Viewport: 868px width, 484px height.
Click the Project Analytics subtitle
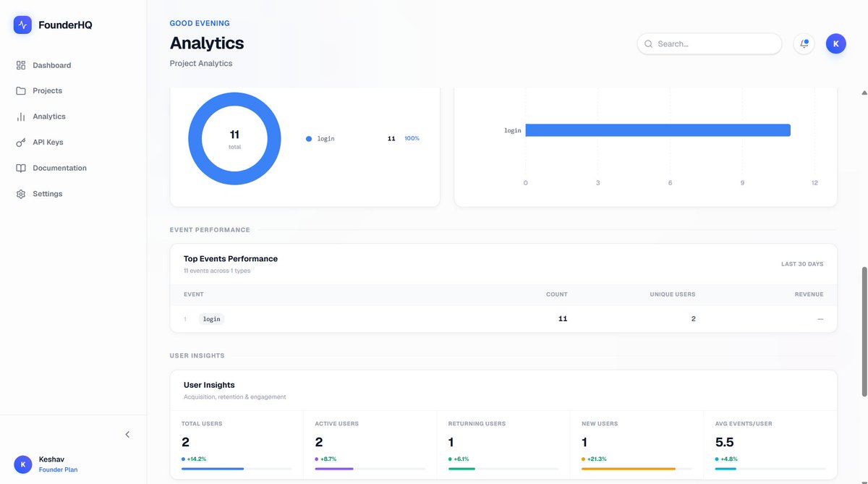201,63
